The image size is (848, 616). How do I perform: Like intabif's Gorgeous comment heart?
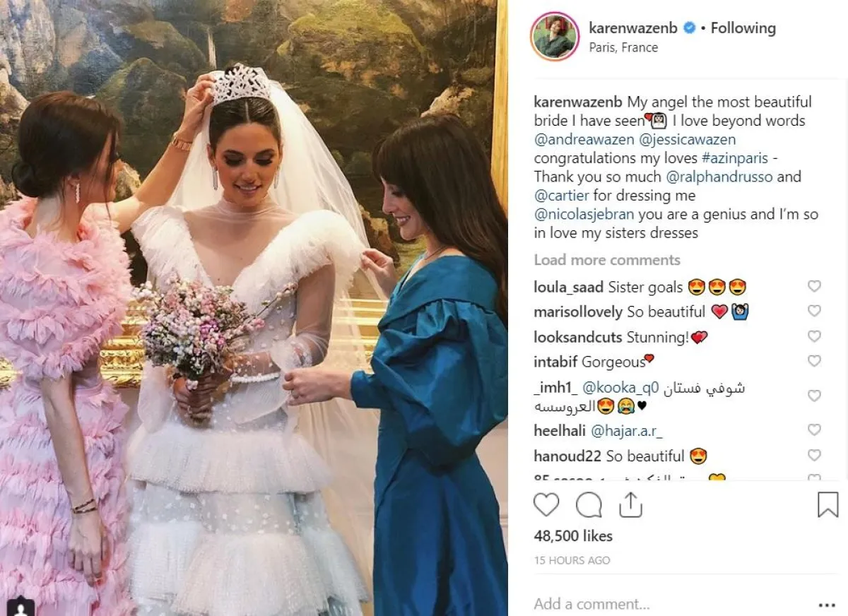[x=814, y=361]
